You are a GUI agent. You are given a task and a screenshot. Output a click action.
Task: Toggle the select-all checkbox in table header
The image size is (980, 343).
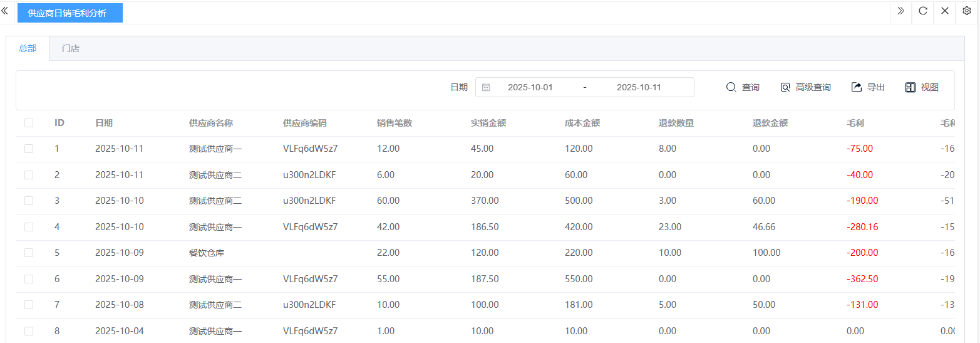pyautogui.click(x=29, y=123)
